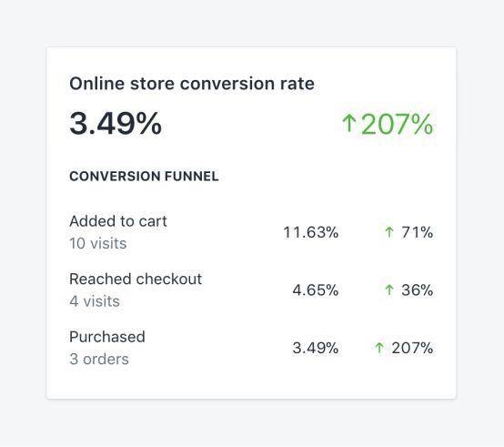The image size is (504, 447).
Task: Click the 10 visits subtext
Action: pos(98,243)
